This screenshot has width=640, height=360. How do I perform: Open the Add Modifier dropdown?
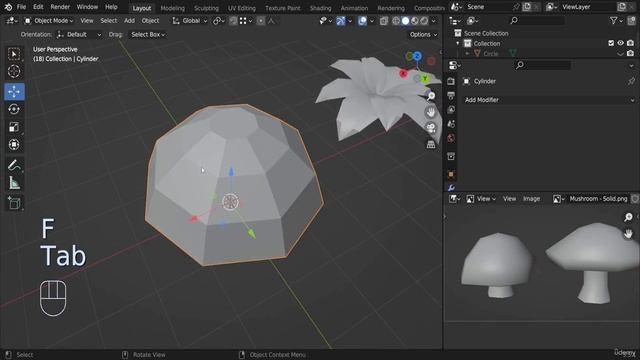[549, 100]
